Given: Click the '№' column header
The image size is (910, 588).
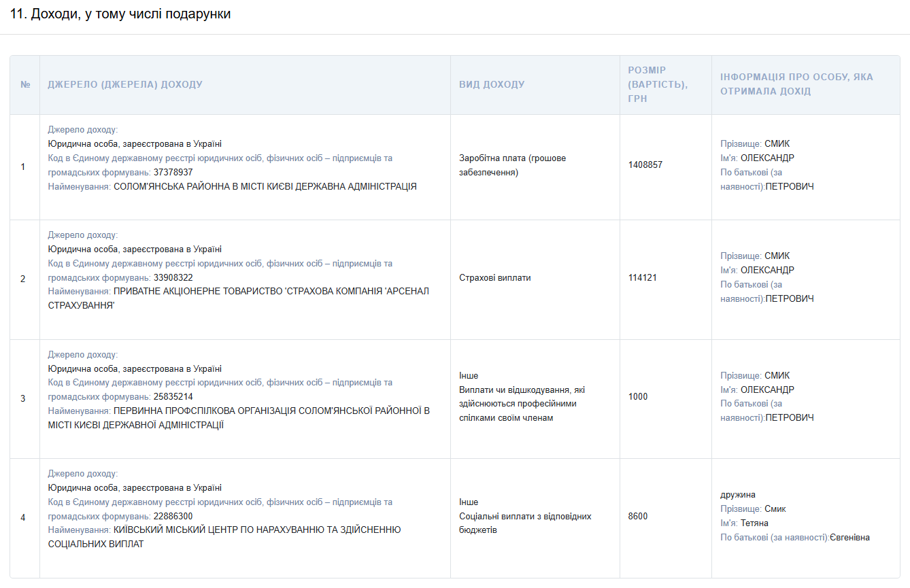Looking at the screenshot, I should 25,85.
